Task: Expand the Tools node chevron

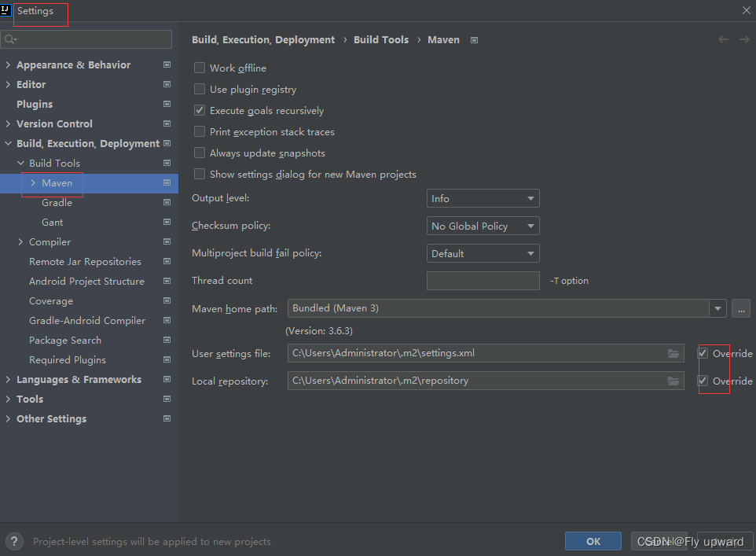Action: (8, 400)
